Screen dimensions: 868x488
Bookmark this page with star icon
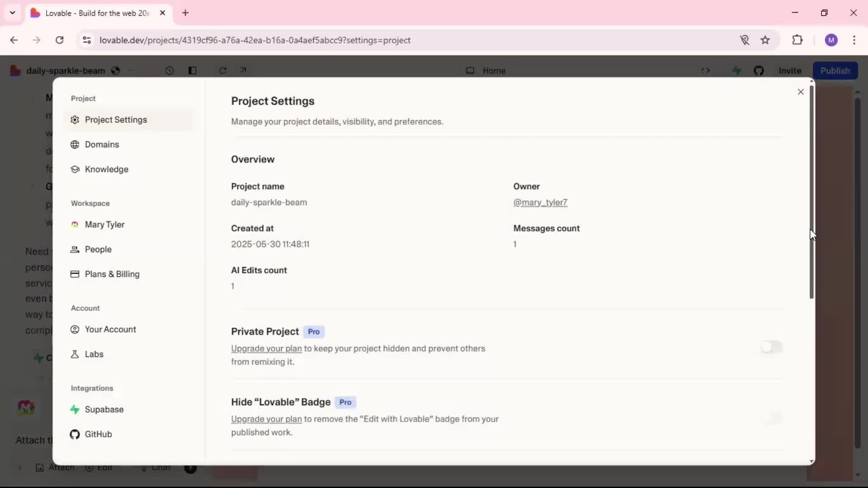coord(765,40)
